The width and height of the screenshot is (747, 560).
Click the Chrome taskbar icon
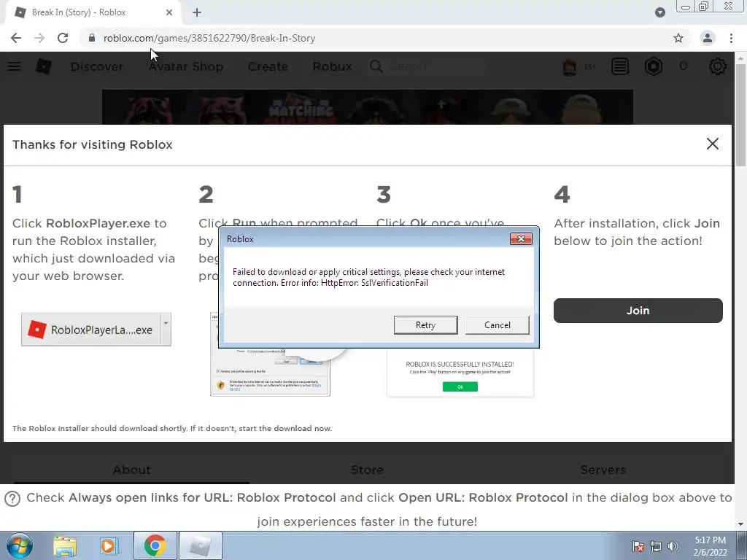(155, 545)
